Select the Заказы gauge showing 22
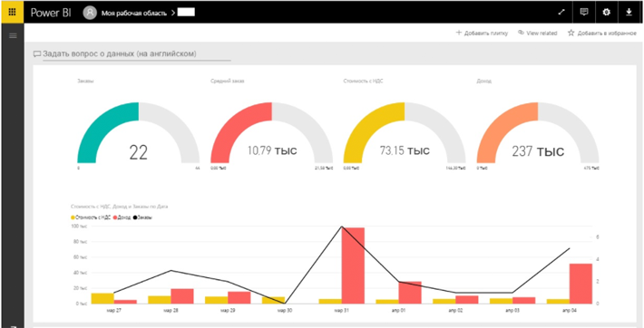Screen dimensions: 644x328 [x=139, y=132]
